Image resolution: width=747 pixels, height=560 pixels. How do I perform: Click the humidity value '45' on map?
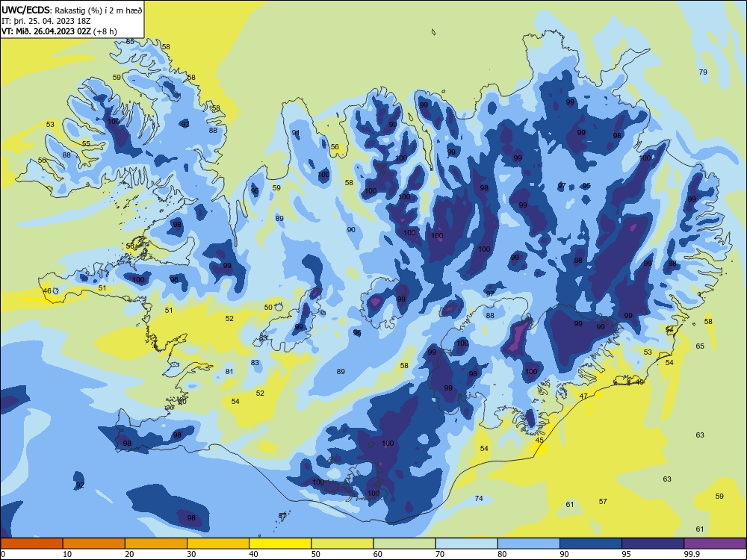(539, 440)
